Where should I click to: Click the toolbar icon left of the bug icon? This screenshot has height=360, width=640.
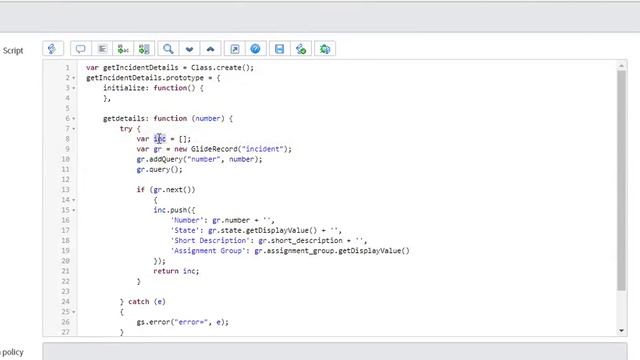[x=301, y=49]
